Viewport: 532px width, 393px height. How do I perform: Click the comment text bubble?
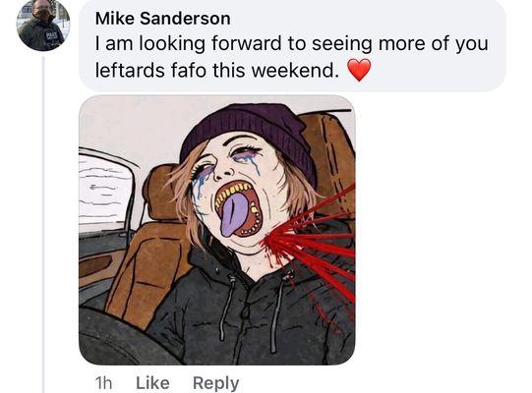click(x=292, y=45)
